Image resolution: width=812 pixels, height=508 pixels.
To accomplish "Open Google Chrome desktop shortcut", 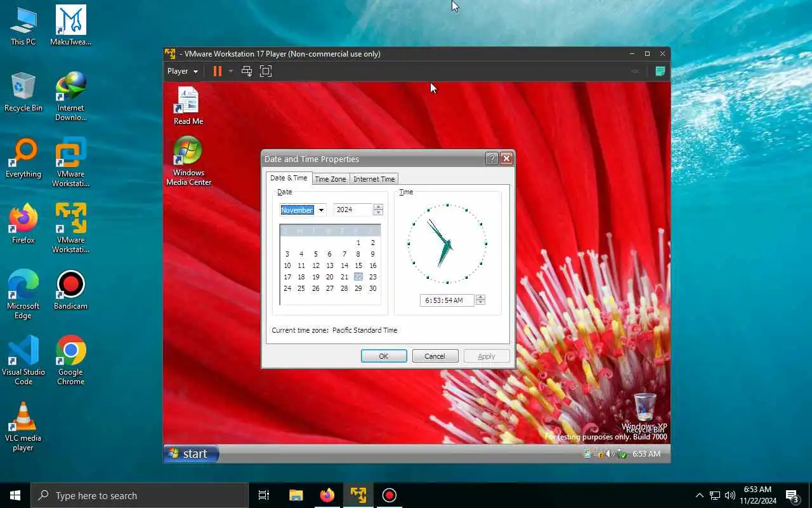I will pyautogui.click(x=70, y=361).
